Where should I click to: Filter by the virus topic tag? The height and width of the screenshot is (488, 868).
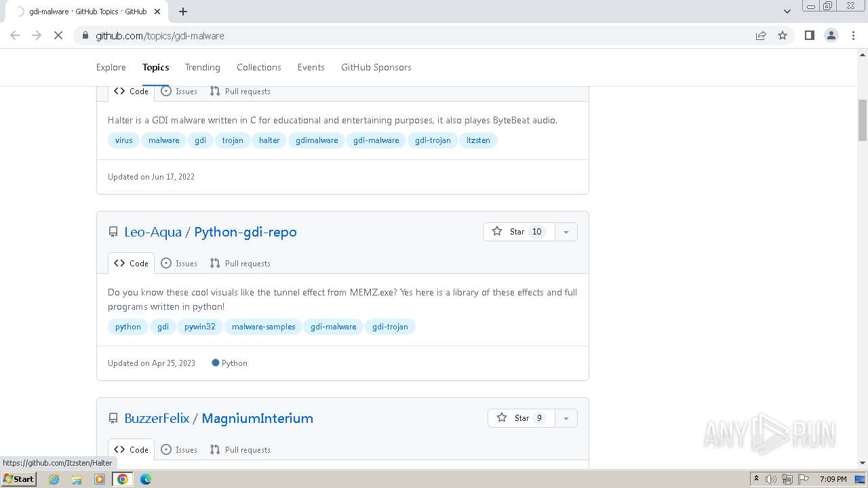tap(123, 140)
